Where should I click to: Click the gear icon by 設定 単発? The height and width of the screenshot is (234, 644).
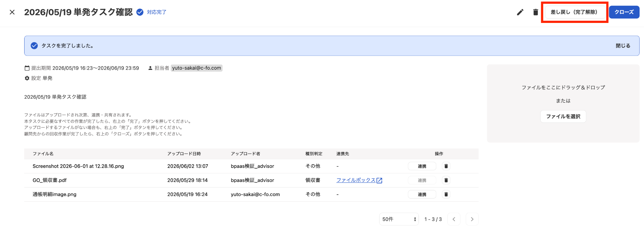(x=27, y=78)
